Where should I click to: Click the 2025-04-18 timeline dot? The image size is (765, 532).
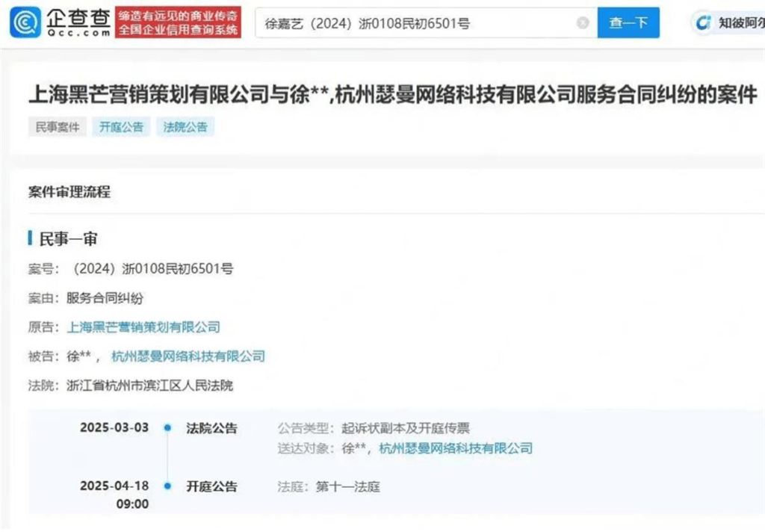click(x=168, y=486)
